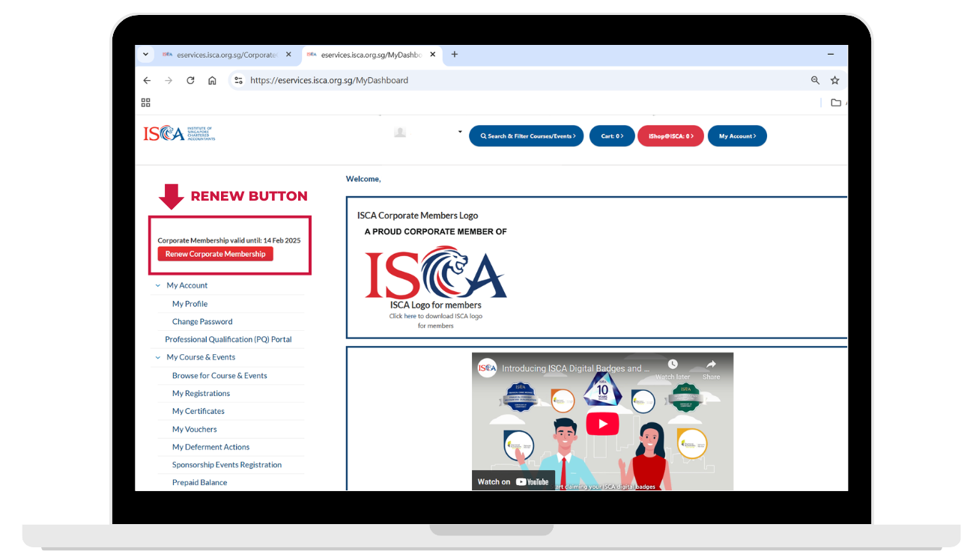Open Browse for Course & Events

pos(219,376)
